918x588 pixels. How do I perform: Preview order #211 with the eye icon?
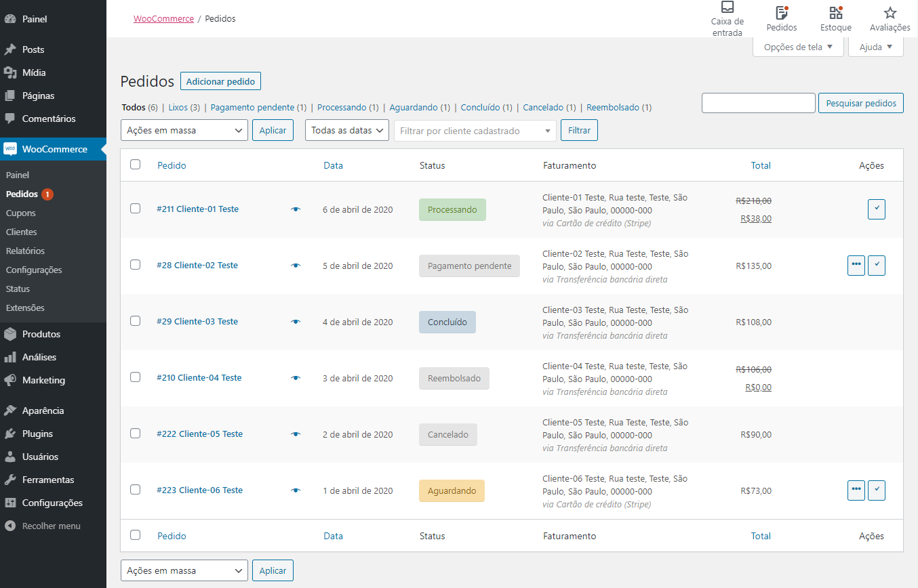(x=296, y=209)
